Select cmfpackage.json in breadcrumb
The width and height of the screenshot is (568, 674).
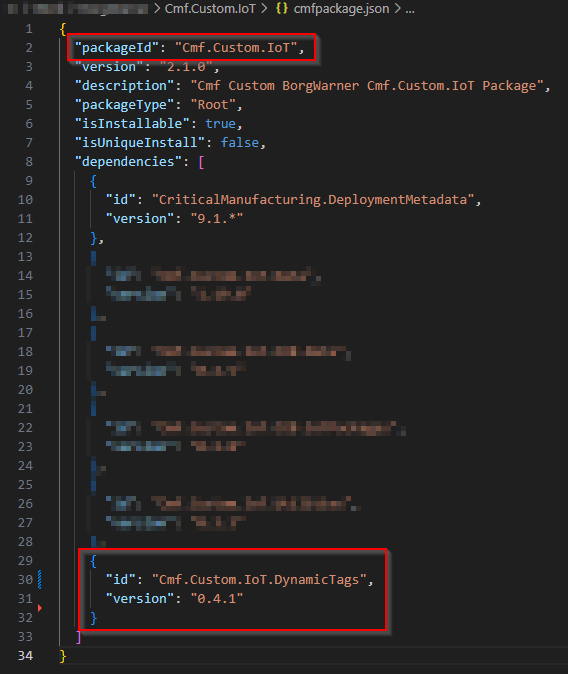click(341, 9)
